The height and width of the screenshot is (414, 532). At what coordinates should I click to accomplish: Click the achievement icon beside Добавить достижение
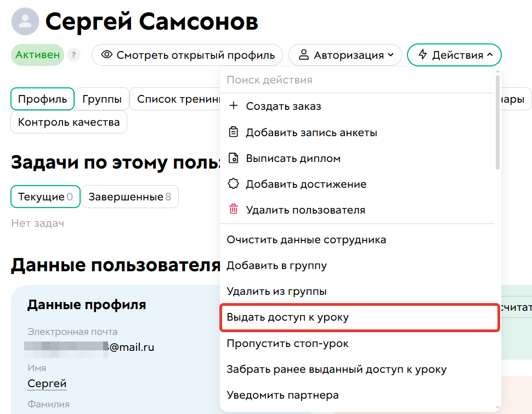coord(233,183)
